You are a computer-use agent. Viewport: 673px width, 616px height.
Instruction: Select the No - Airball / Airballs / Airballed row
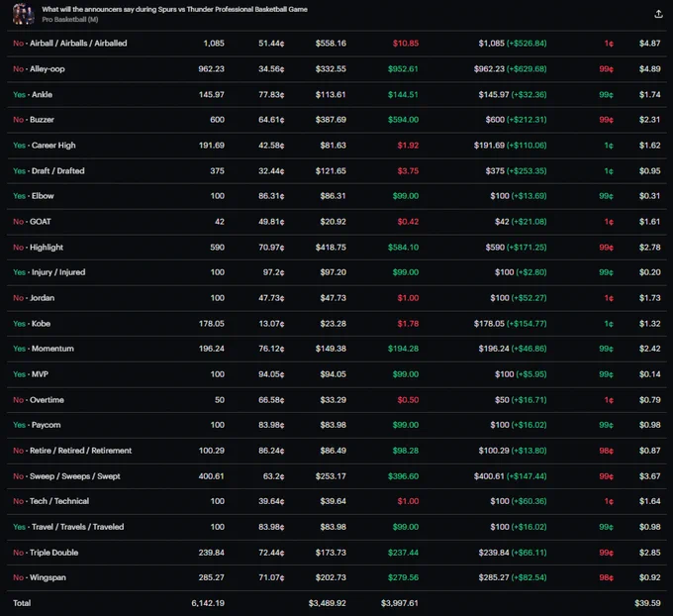click(336, 44)
